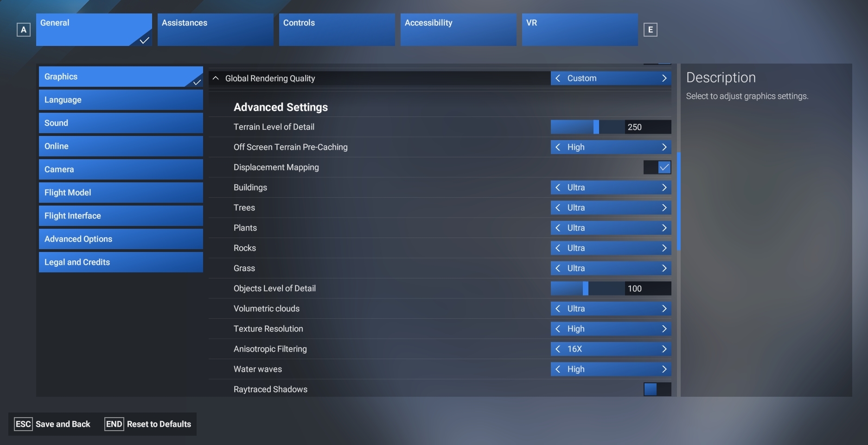Viewport: 868px width, 445px height.
Task: Switch to the Assistances tab
Action: pyautogui.click(x=216, y=30)
